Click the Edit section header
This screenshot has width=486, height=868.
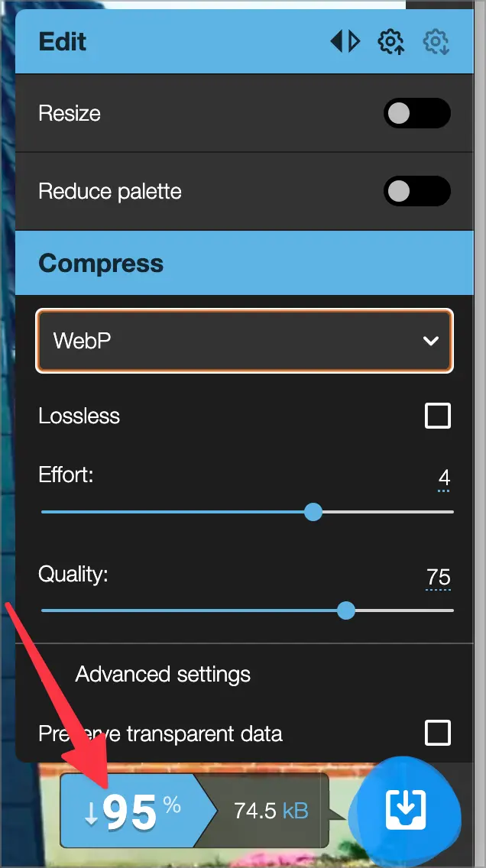(x=63, y=41)
